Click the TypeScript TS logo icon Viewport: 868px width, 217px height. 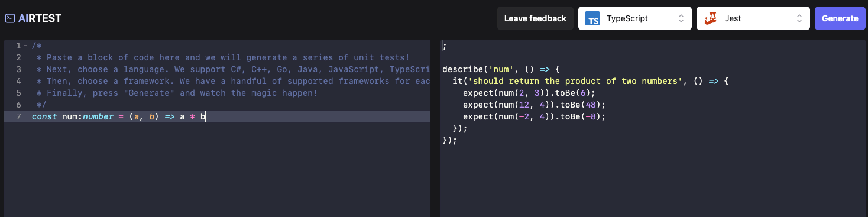[592, 18]
